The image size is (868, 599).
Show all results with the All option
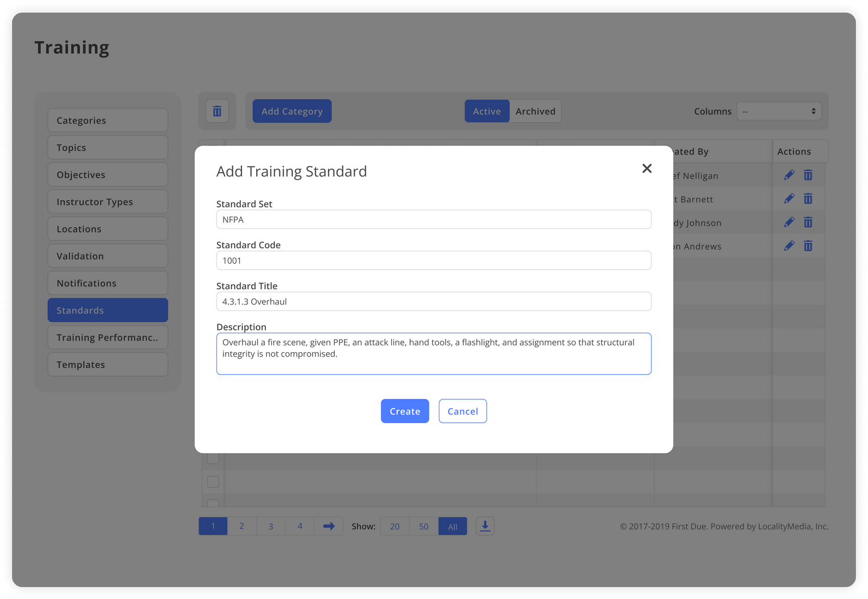click(452, 526)
